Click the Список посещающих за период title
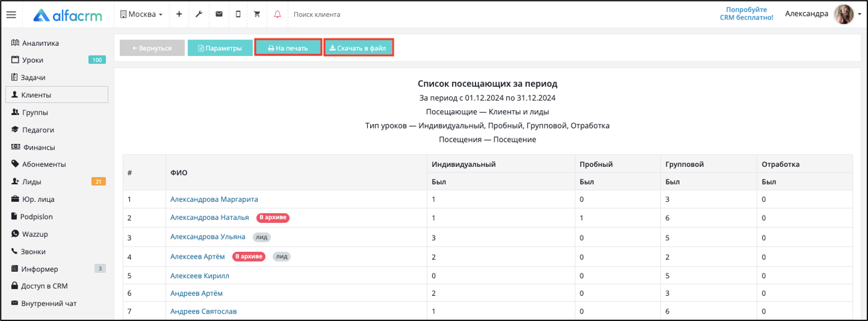The width and height of the screenshot is (868, 321). 488,83
